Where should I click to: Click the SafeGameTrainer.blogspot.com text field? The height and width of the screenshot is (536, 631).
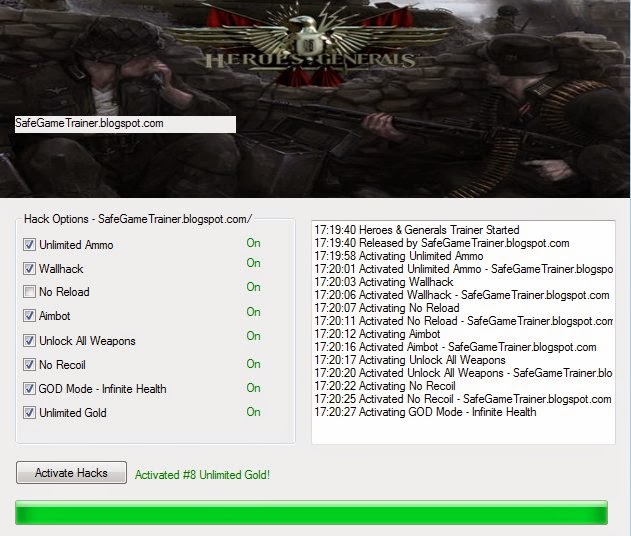125,124
